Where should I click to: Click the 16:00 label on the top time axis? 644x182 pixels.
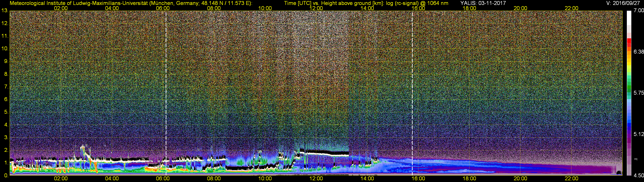click(418, 8)
